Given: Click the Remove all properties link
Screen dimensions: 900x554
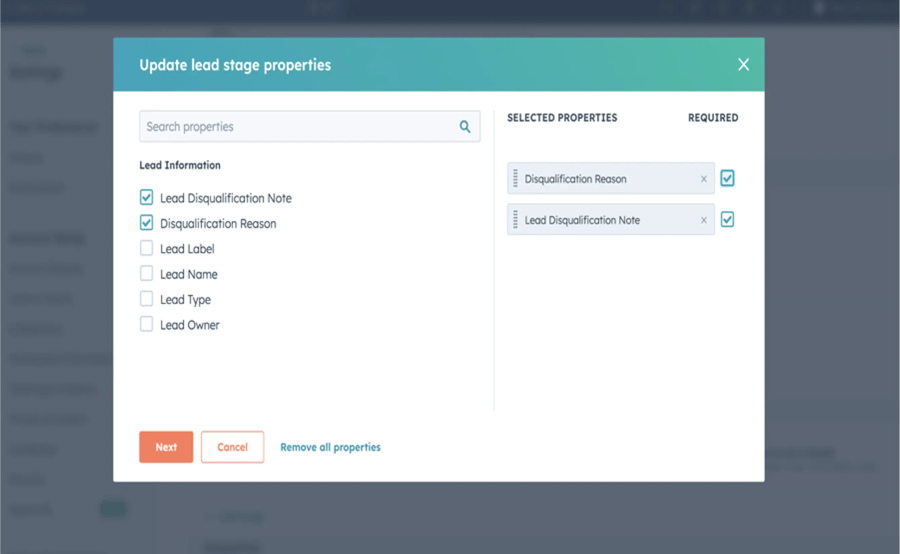Looking at the screenshot, I should point(330,447).
